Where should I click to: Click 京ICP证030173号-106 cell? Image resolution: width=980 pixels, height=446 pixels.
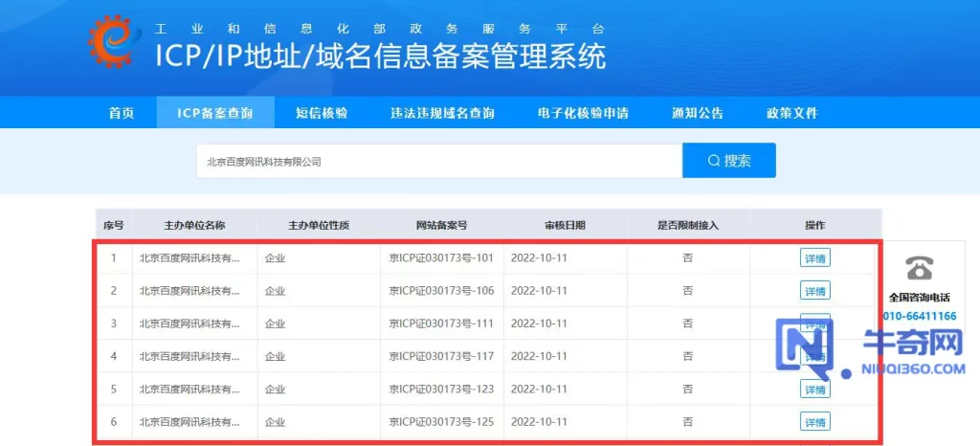coord(441,290)
